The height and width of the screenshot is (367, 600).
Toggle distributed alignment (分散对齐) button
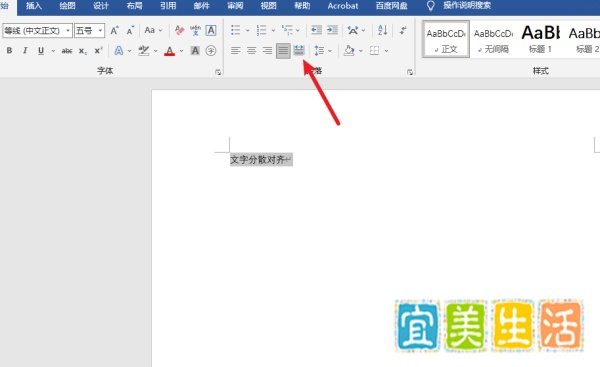click(299, 51)
